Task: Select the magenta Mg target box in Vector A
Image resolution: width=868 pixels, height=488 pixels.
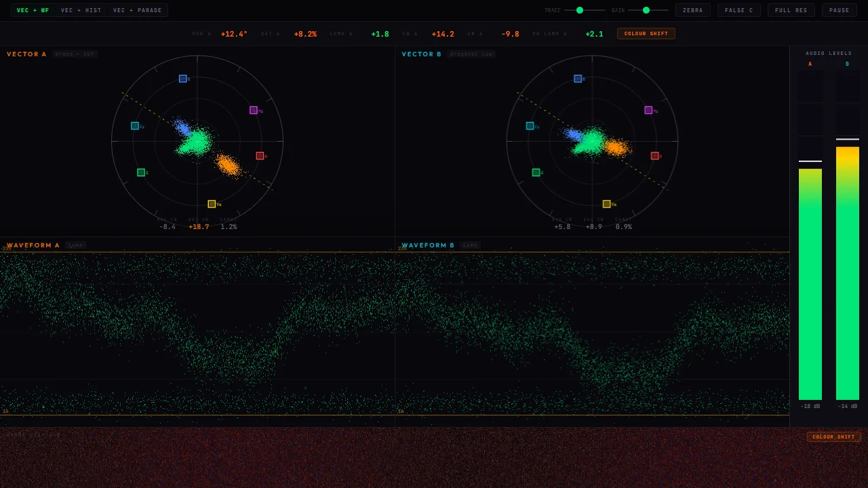Action: [254, 110]
